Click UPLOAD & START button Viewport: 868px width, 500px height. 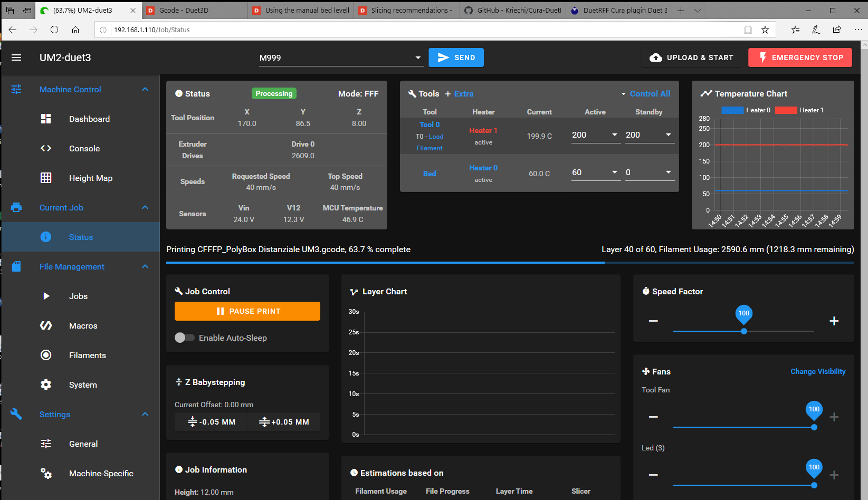pos(691,57)
